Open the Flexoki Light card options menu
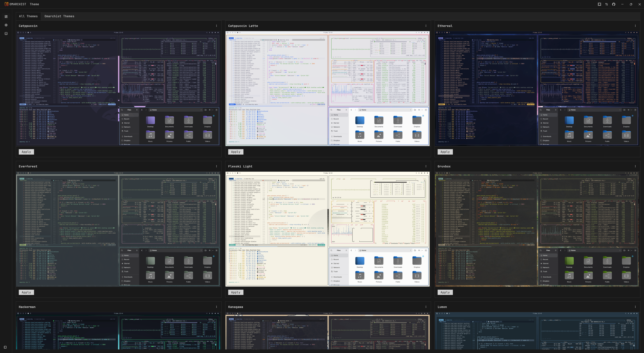644x353 pixels. click(x=426, y=166)
